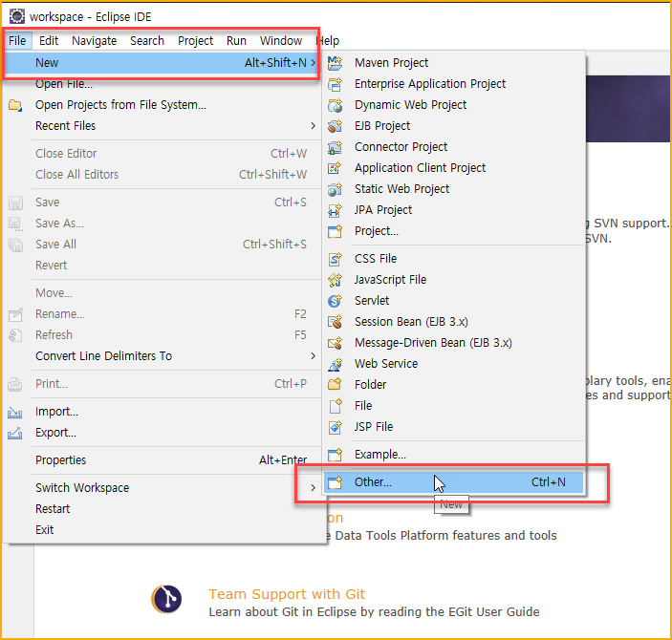This screenshot has height=640, width=672.
Task: Click the Enterprise Application Project icon
Action: point(335,84)
